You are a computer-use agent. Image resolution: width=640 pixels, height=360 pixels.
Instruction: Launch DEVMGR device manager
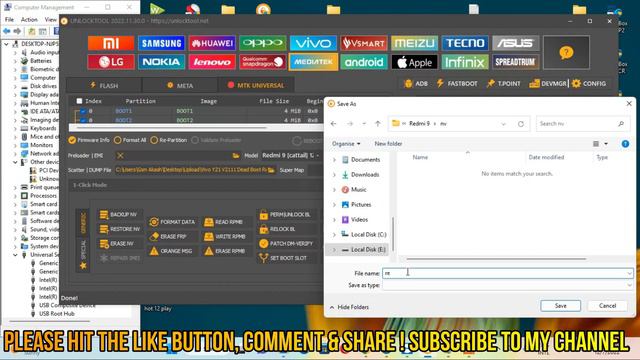[548, 84]
